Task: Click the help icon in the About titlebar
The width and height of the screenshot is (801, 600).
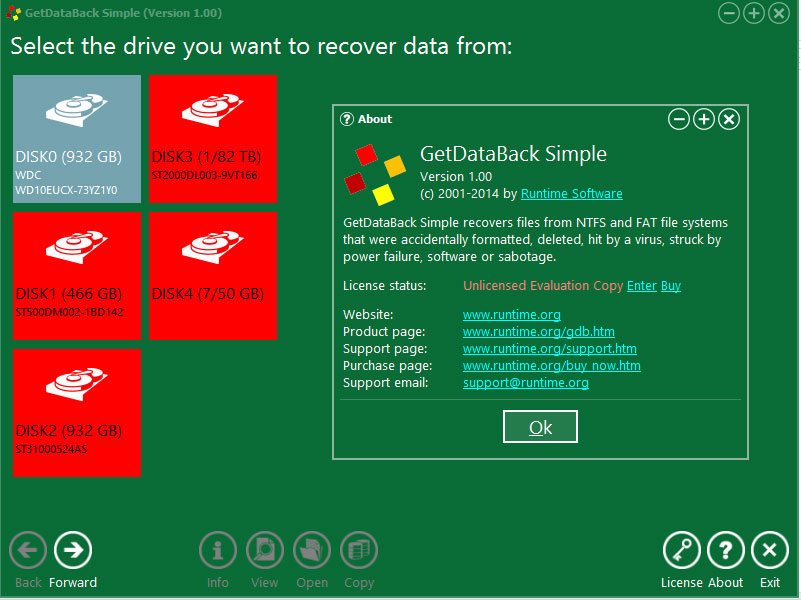Action: [346, 119]
